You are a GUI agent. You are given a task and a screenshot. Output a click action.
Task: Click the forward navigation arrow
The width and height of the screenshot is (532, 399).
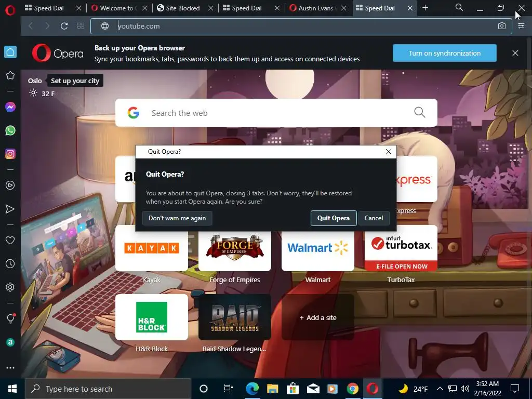pyautogui.click(x=47, y=26)
